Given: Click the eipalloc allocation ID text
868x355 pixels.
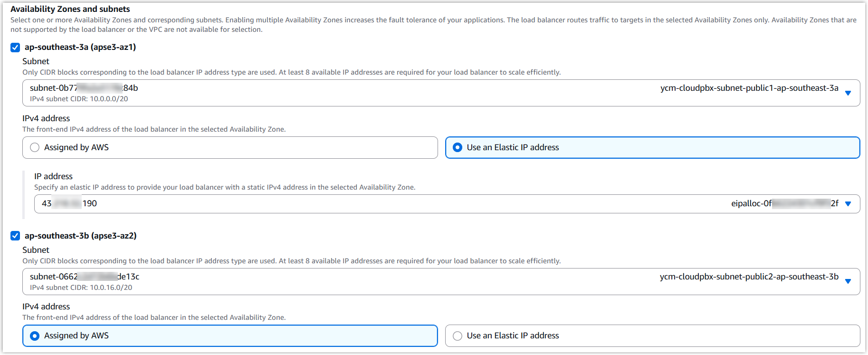Looking at the screenshot, I should [x=784, y=204].
